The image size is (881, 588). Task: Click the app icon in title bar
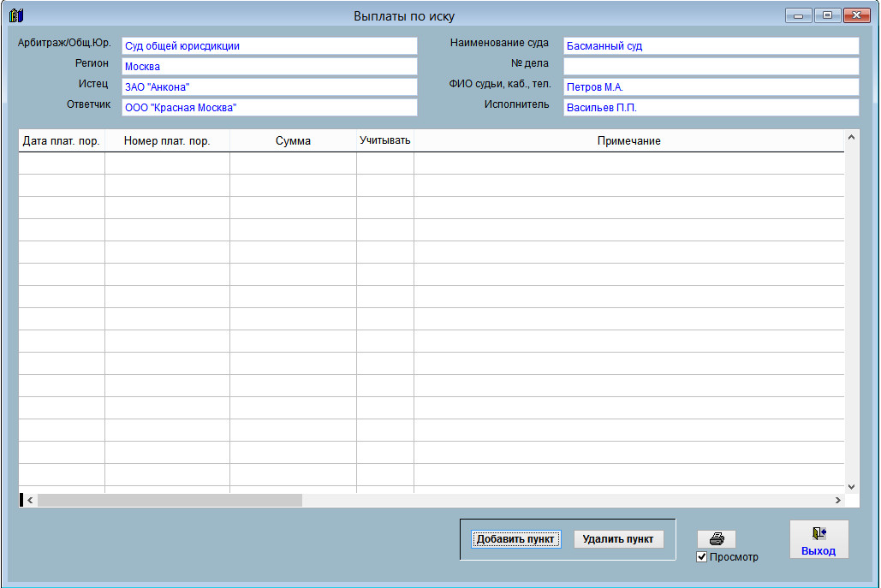[x=15, y=15]
